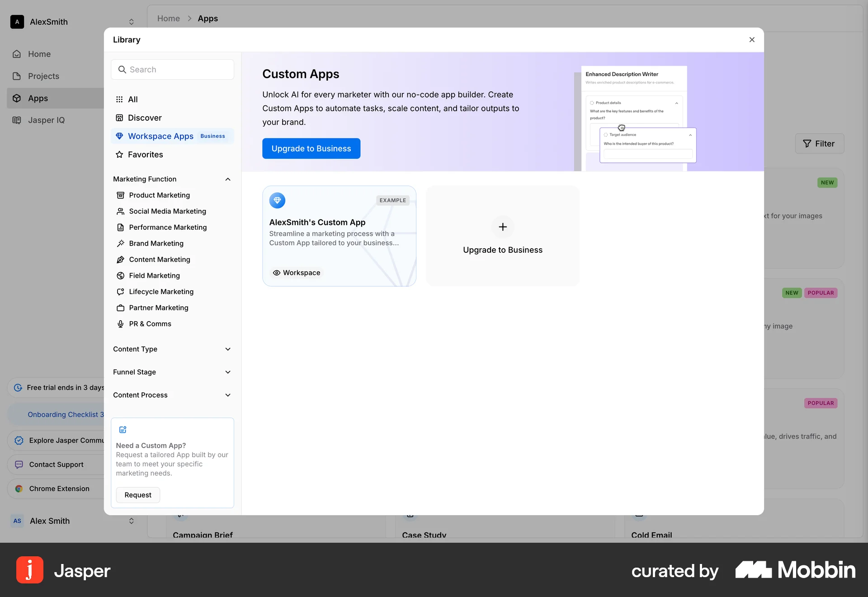
Task: Click the Lifecycle Marketing icon
Action: pos(120,292)
